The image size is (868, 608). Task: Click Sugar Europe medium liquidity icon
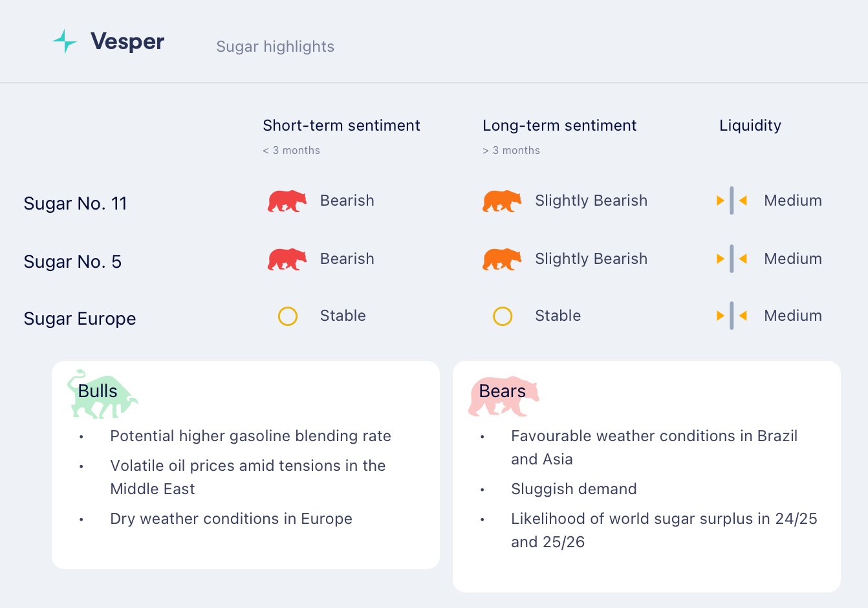coord(732,316)
